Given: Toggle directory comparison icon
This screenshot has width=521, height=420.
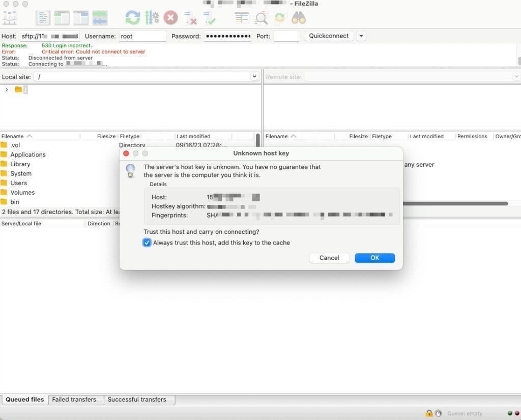Looking at the screenshot, I should [x=261, y=18].
